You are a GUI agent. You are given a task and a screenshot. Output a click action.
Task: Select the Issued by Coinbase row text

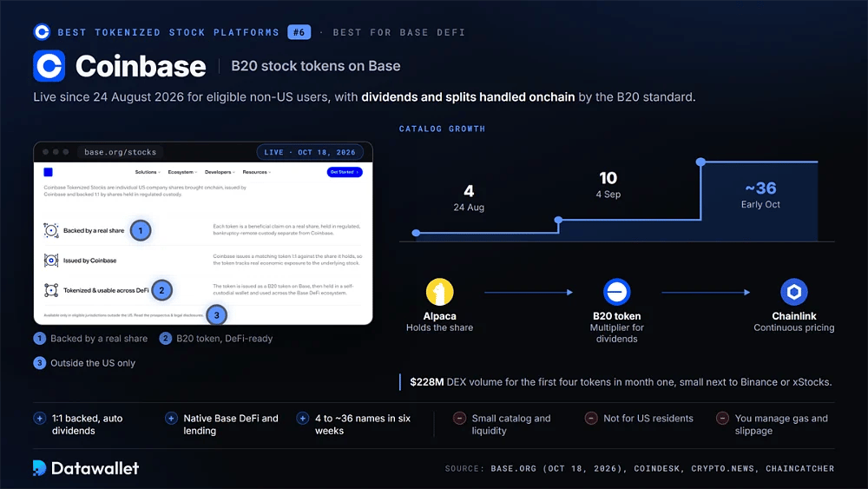coord(89,261)
